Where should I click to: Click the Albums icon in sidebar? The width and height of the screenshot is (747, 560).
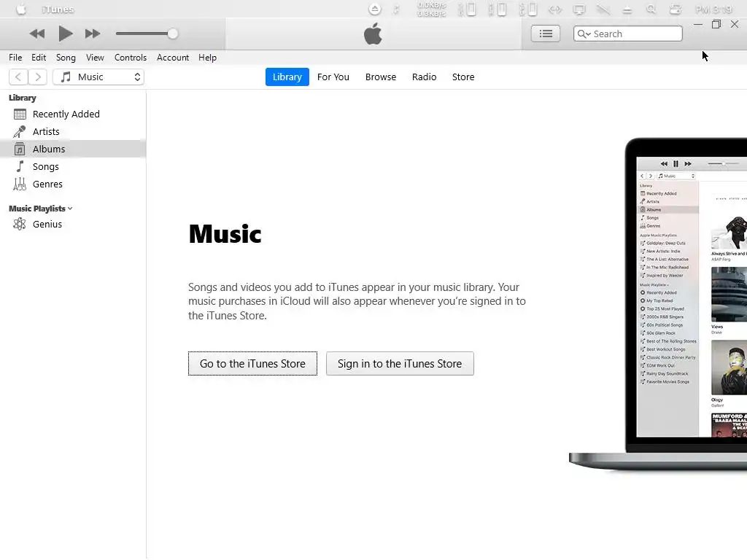click(x=20, y=149)
